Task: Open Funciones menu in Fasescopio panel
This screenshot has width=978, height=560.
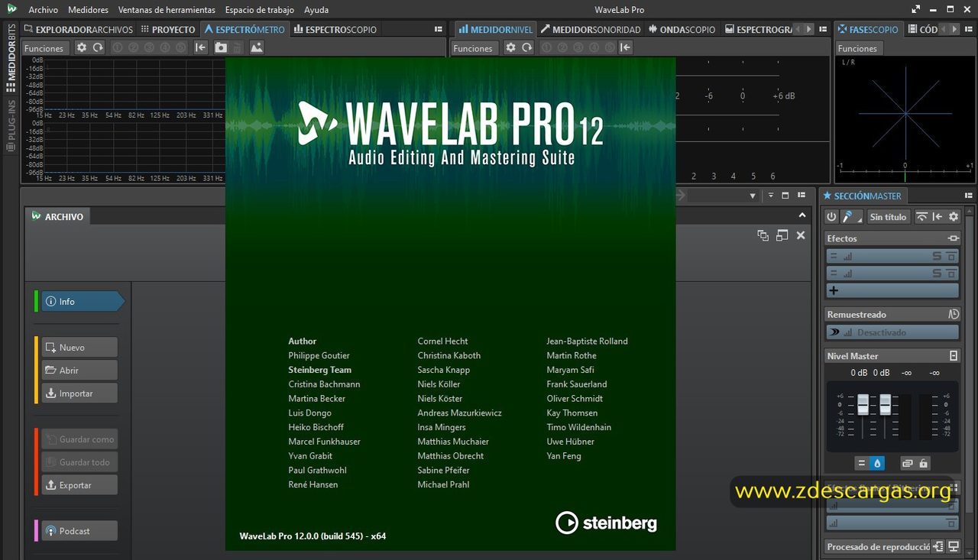Action: click(x=858, y=48)
